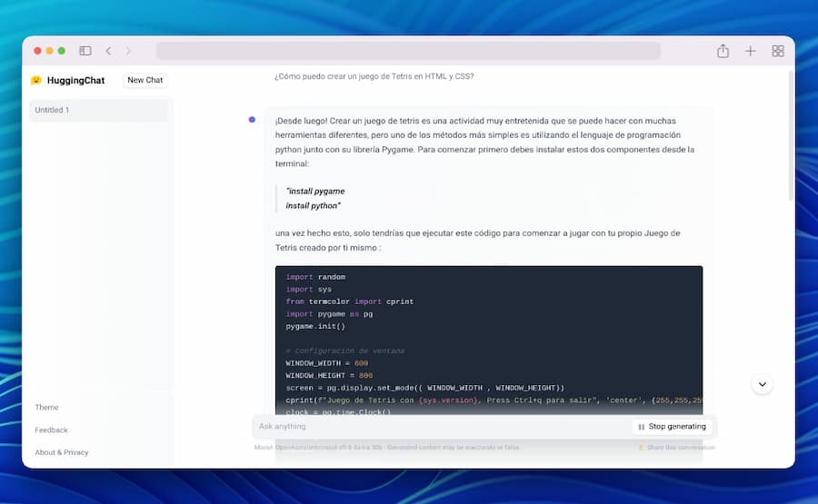
Task: Click the HuggingChat emoji logo
Action: coord(36,80)
